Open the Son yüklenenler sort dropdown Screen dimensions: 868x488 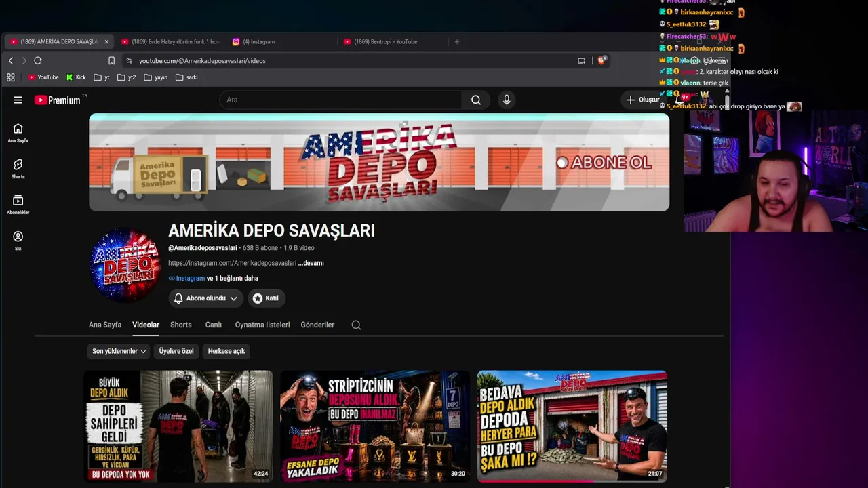pos(119,351)
